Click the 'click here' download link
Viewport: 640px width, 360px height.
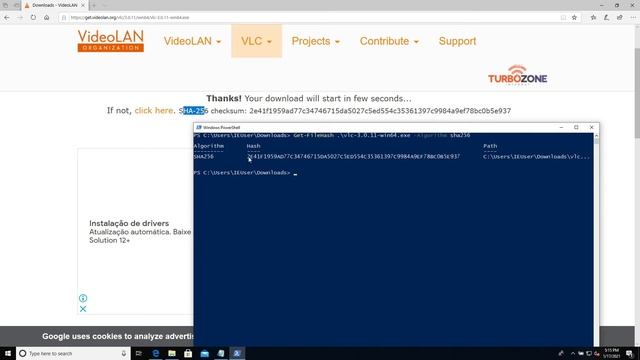pos(153,111)
